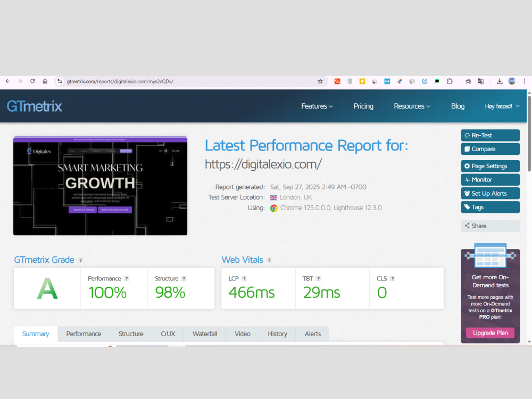532x399 pixels.
Task: Click the 29ms TBT value
Action: click(321, 293)
